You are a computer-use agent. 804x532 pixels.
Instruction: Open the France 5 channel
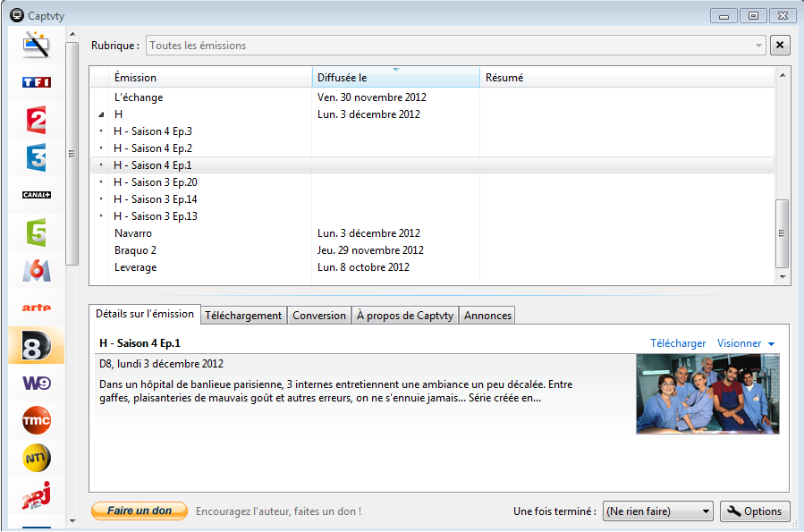[37, 232]
